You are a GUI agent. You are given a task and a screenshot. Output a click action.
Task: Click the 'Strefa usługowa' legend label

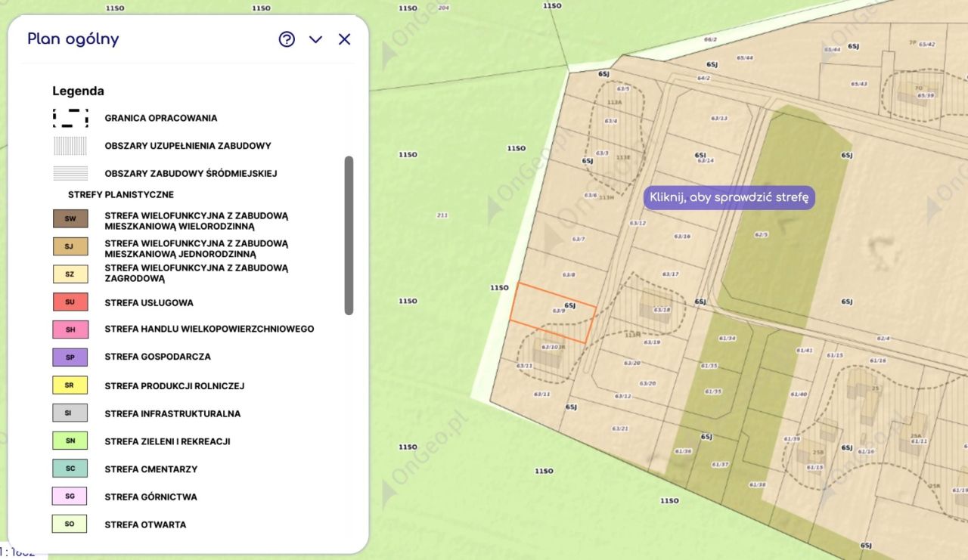[x=149, y=302]
